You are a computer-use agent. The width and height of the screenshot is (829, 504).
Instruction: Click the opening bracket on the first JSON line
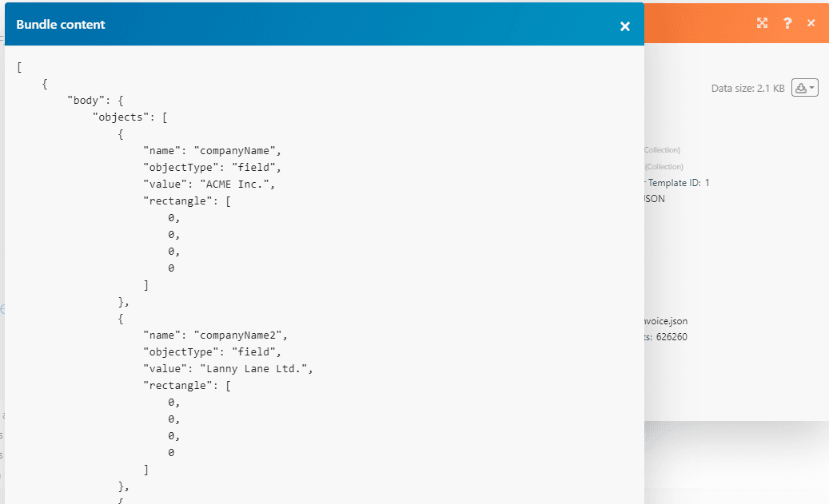click(x=18, y=67)
